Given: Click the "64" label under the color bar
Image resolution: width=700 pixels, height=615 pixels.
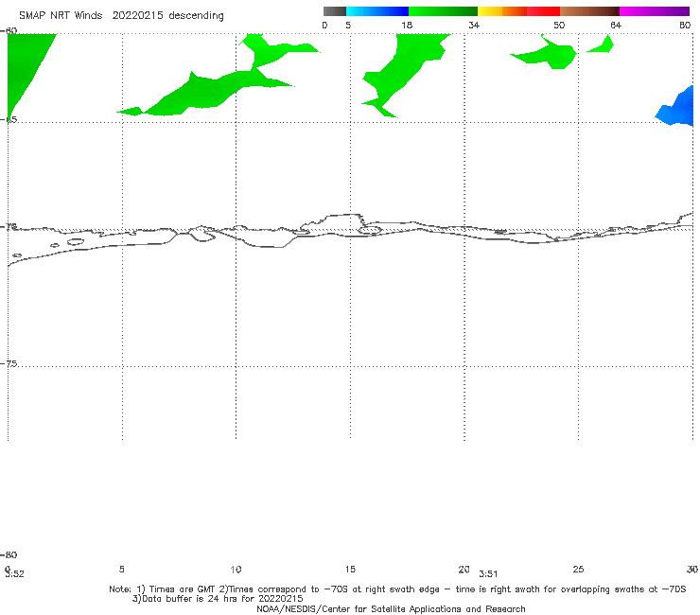Looking at the screenshot, I should [x=616, y=26].
